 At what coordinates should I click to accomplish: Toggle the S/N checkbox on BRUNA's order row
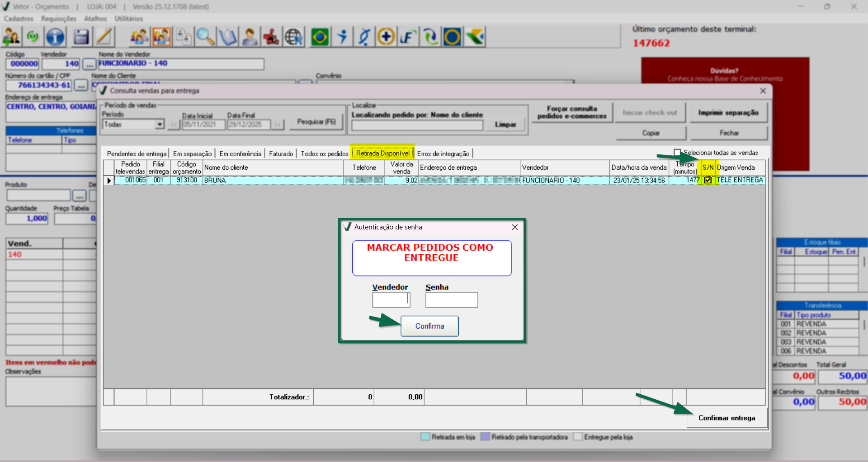pyautogui.click(x=708, y=180)
